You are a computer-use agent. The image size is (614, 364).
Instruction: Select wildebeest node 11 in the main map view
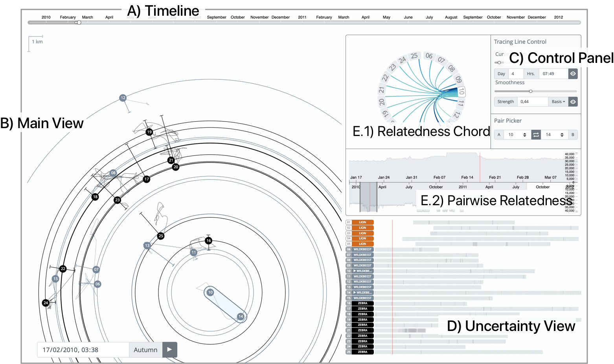coord(193,252)
